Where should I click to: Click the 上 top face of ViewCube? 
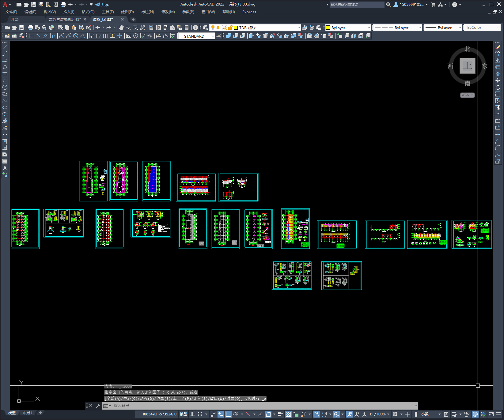467,66
